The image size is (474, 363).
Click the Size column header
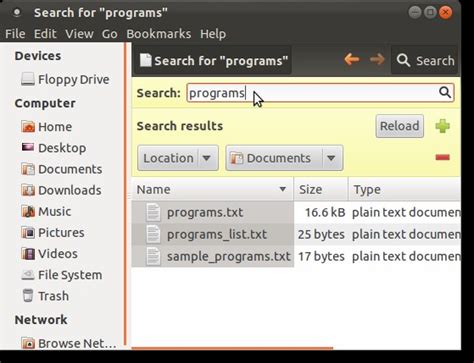point(321,189)
